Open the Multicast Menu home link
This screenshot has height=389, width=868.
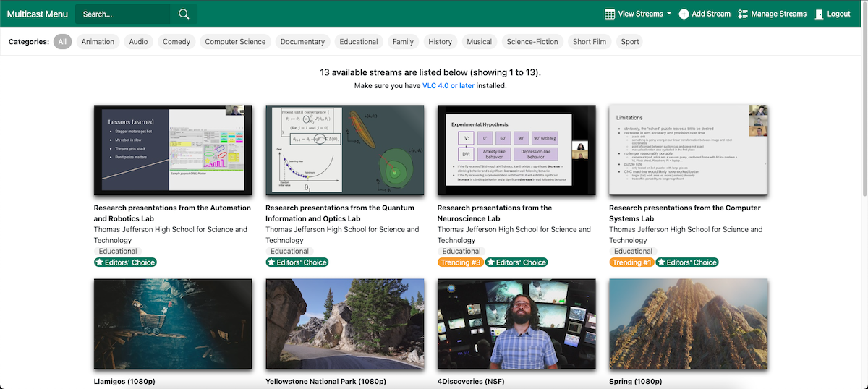click(38, 14)
